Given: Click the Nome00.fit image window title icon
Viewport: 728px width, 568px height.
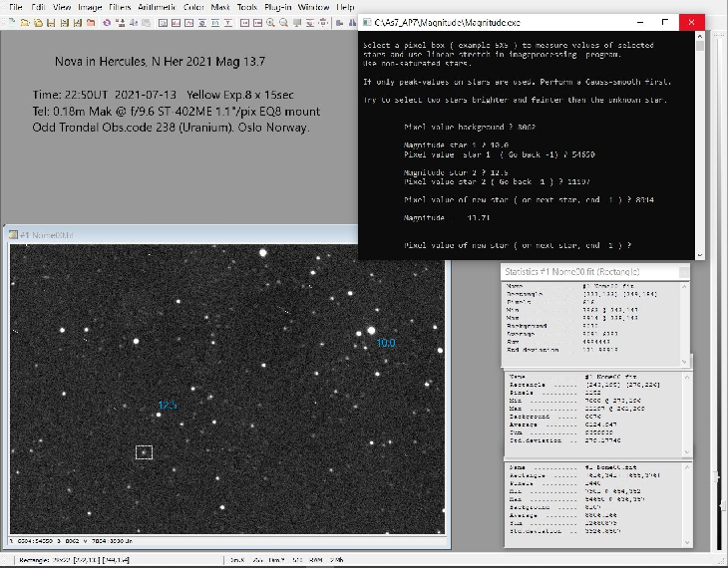Looking at the screenshot, I should tap(14, 235).
